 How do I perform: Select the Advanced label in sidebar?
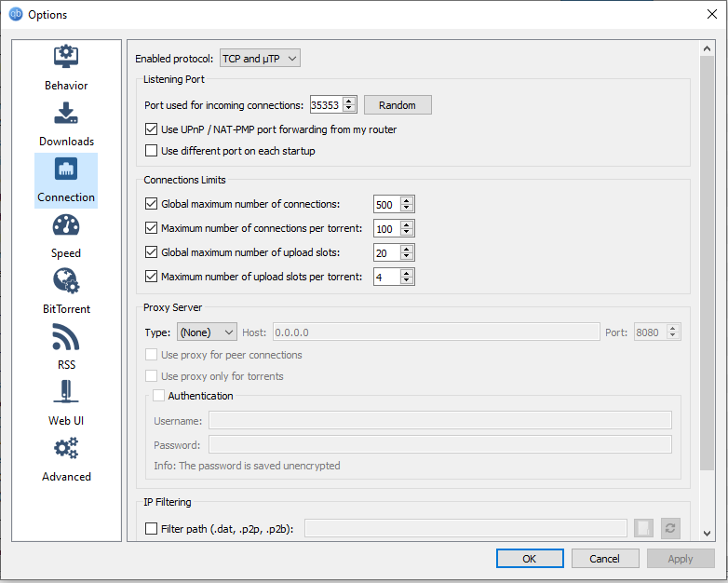point(66,477)
